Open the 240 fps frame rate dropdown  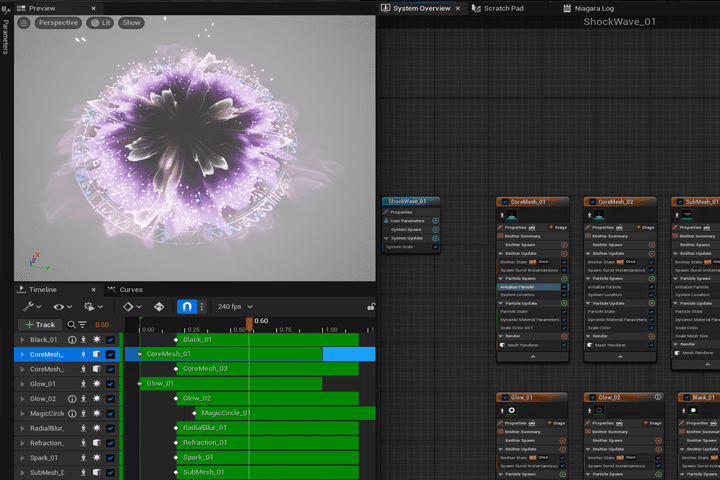(x=235, y=307)
